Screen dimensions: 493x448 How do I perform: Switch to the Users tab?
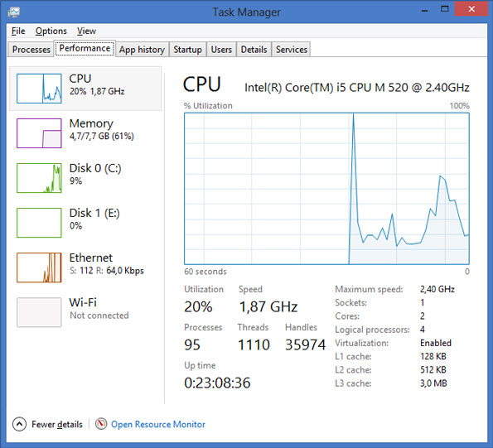[221, 50]
